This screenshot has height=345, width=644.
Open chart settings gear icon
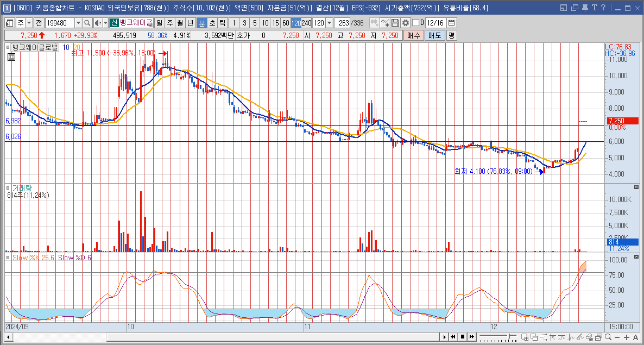coord(406,23)
